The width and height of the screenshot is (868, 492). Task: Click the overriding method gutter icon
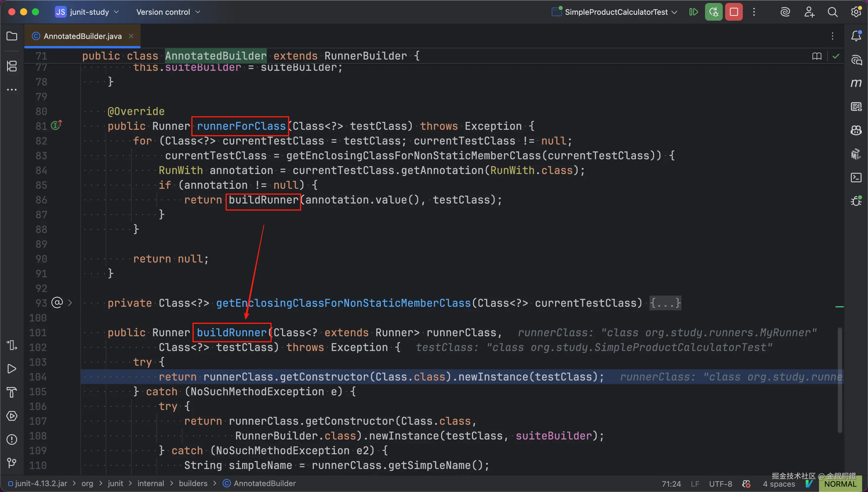(x=56, y=125)
